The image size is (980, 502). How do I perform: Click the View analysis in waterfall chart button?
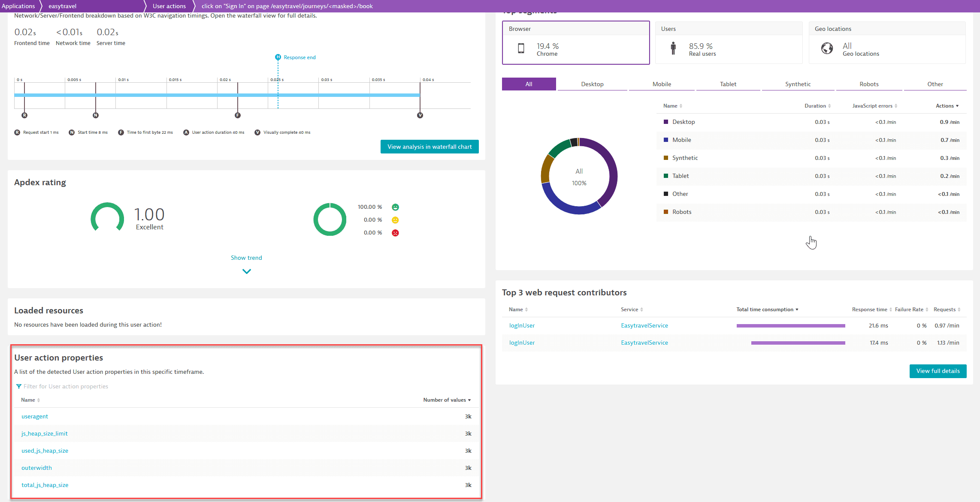click(429, 147)
